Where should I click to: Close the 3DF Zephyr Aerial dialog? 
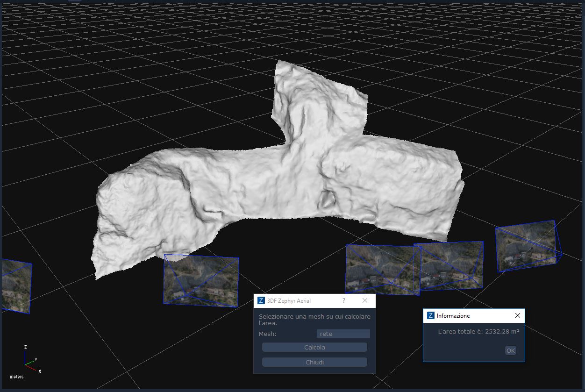[x=365, y=300]
